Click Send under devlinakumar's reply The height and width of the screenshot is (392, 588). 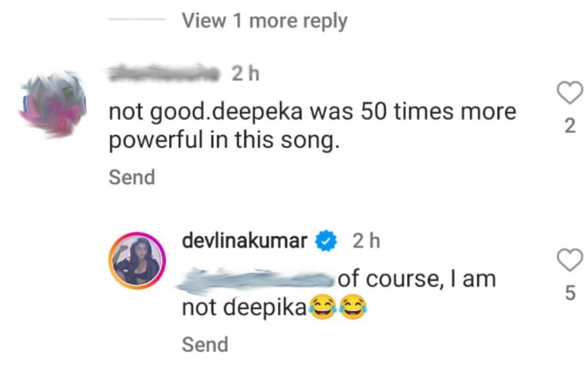205,345
